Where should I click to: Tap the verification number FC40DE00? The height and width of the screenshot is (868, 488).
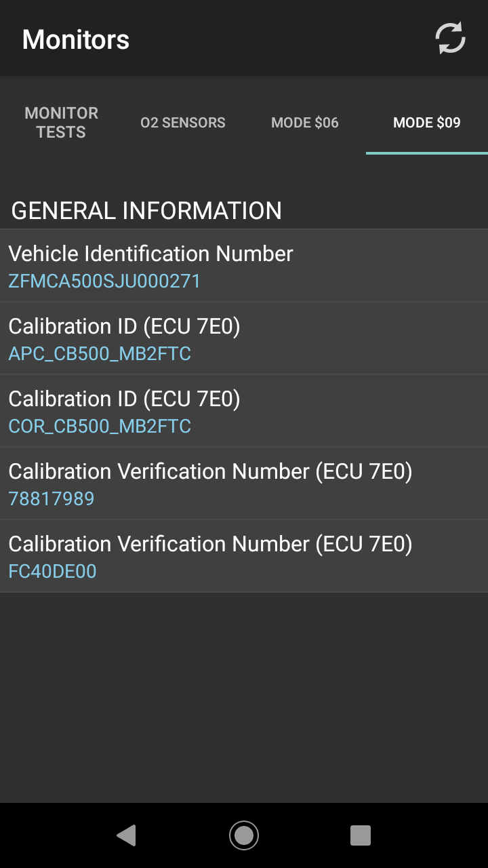52,572
